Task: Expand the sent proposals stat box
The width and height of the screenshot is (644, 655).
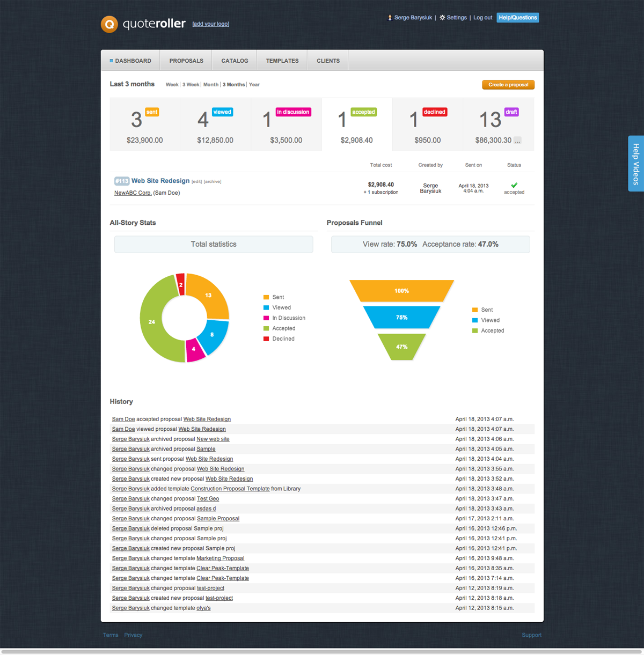Action: click(144, 124)
